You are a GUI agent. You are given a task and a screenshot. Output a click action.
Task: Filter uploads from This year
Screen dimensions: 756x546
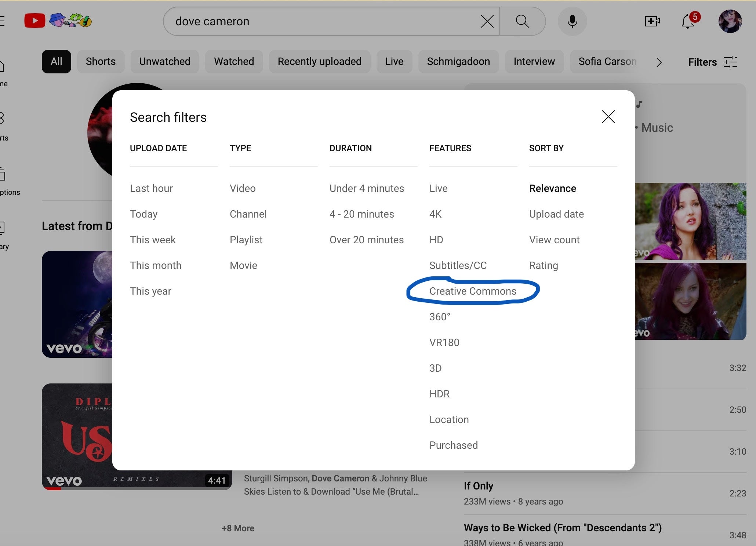point(150,291)
